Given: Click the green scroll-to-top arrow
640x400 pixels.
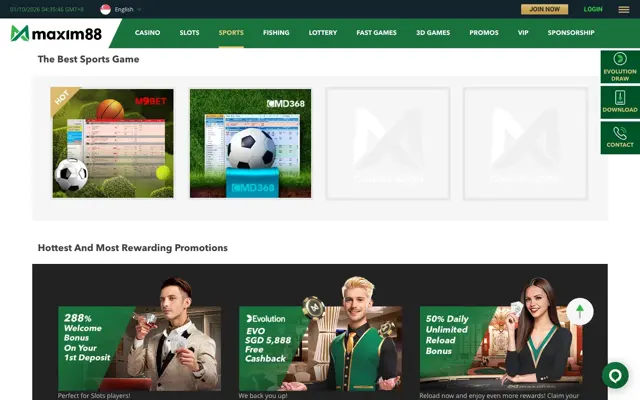Looking at the screenshot, I should point(580,311).
